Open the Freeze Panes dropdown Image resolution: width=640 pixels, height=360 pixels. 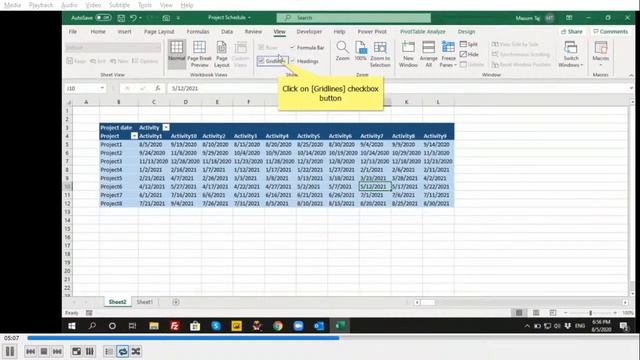[448, 54]
